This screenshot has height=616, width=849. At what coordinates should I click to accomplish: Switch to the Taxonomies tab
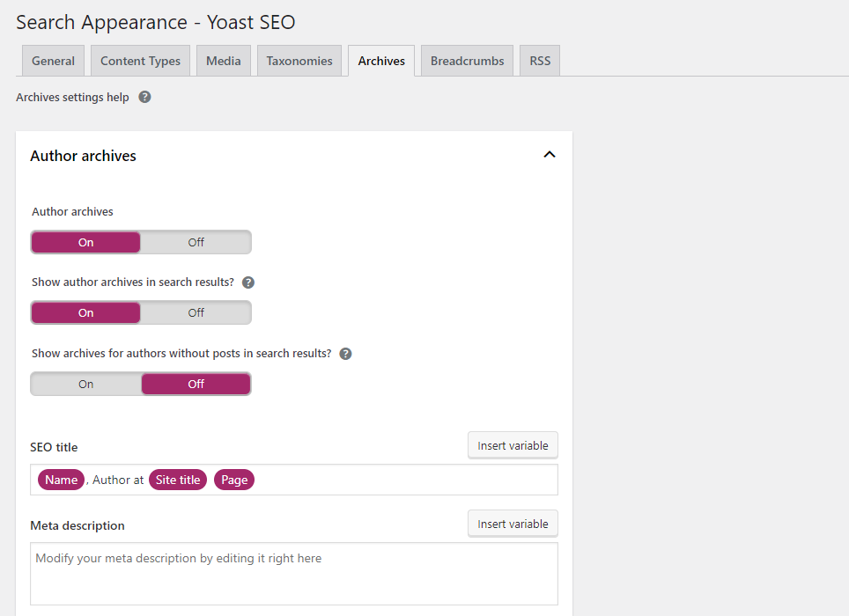(x=299, y=60)
